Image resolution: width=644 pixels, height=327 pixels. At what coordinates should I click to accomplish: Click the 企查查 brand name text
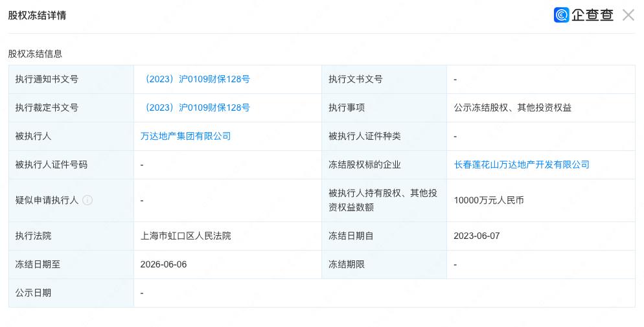point(592,15)
